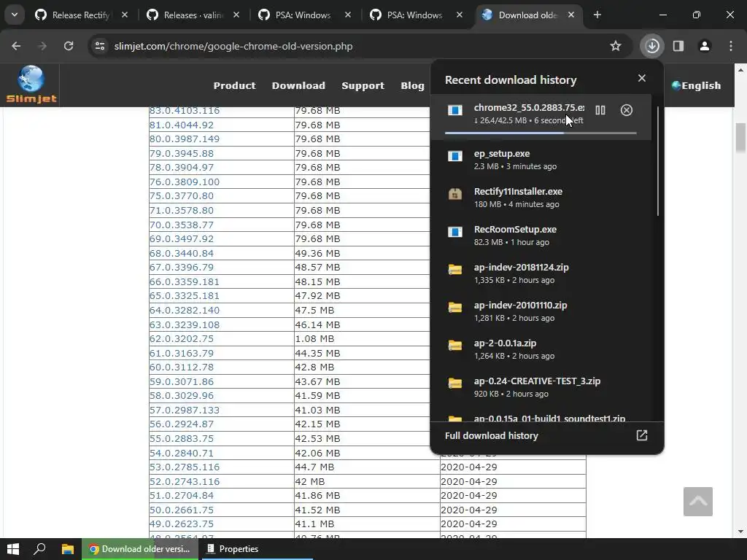This screenshot has width=747, height=560.
Task: Reload the current page
Action: (x=69, y=46)
